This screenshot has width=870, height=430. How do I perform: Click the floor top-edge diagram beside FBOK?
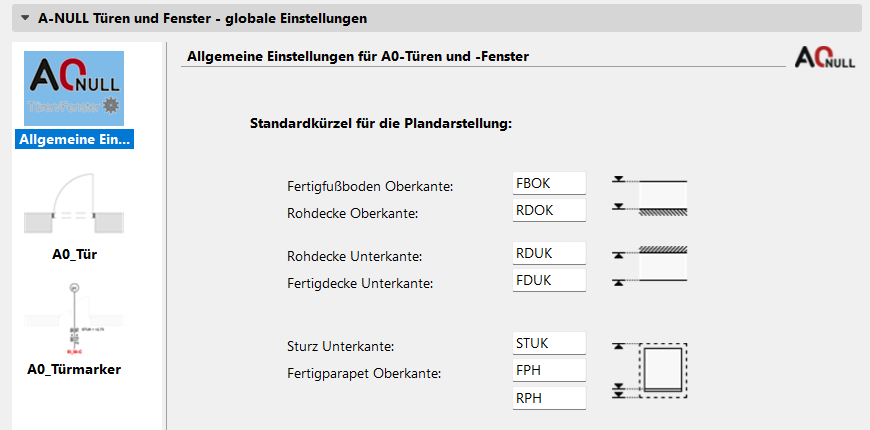[x=650, y=195]
